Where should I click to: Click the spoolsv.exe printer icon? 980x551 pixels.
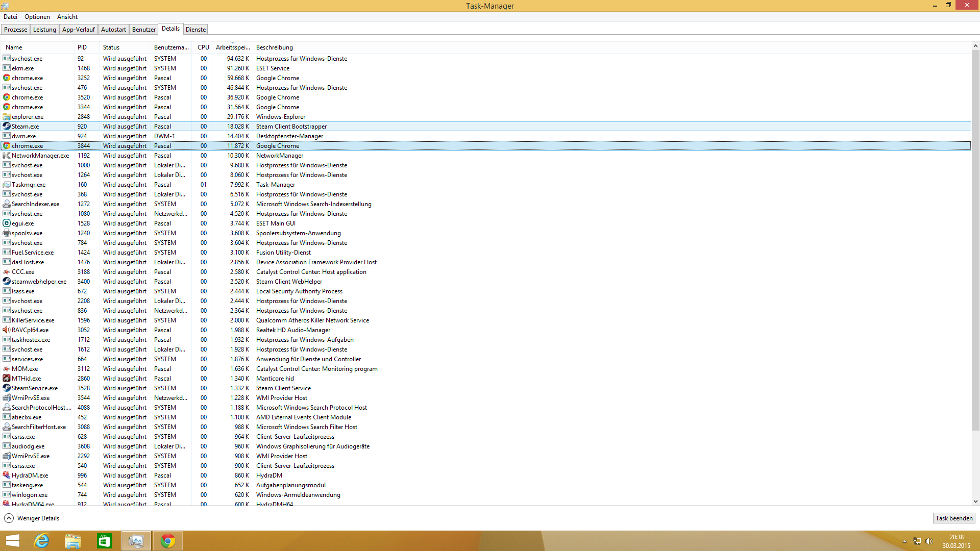point(7,233)
